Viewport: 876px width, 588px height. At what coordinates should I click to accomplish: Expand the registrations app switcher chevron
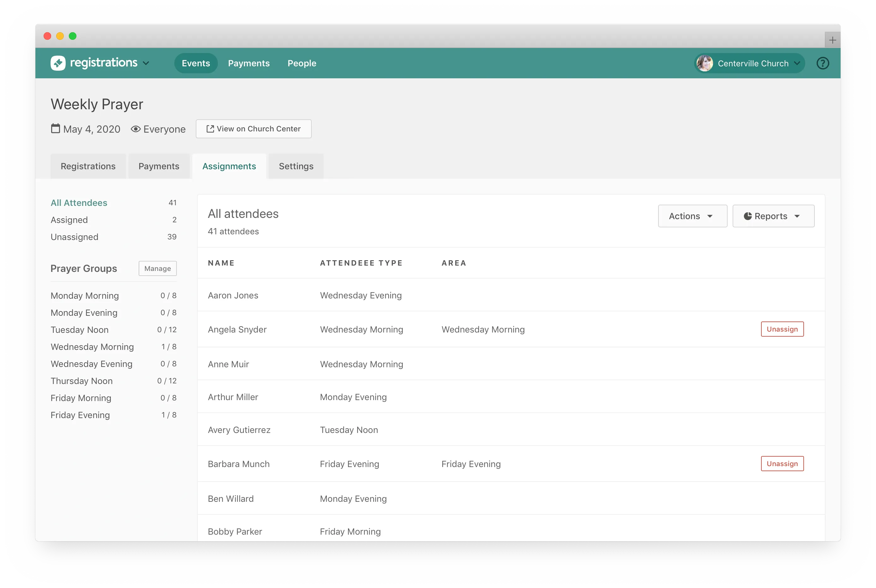pos(146,63)
